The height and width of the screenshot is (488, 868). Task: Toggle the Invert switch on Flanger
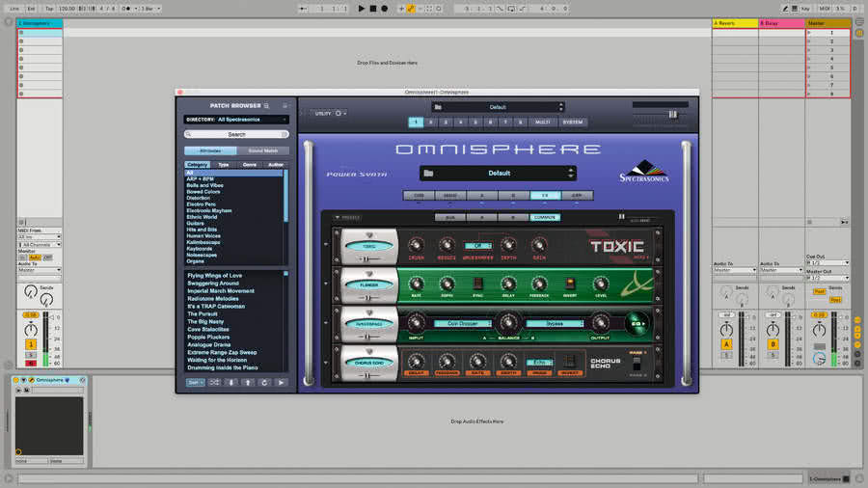(570, 284)
